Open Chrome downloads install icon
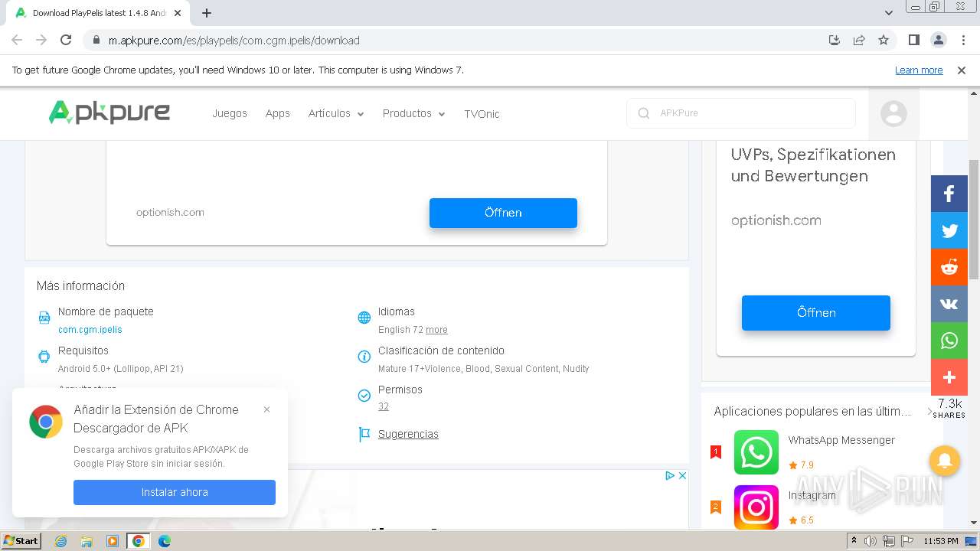Image resolution: width=980 pixels, height=551 pixels. 835,40
